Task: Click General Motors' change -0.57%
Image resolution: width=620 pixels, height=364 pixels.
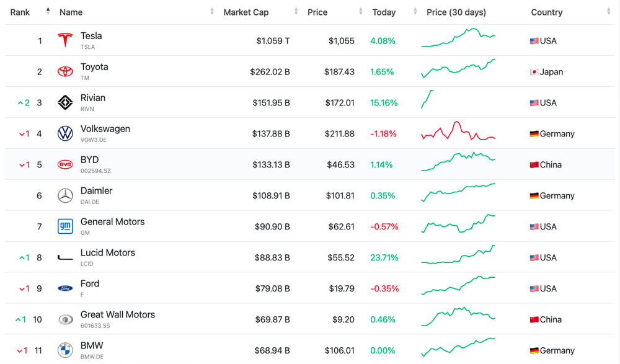Action: coord(384,227)
